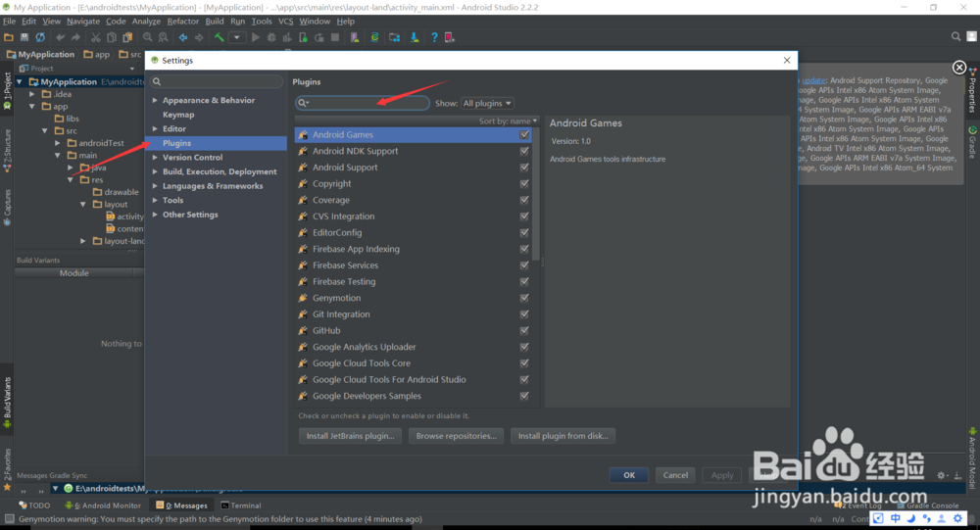This screenshot has width=980, height=530.
Task: Click the SDK Manager download arrow icon
Action: (x=415, y=37)
